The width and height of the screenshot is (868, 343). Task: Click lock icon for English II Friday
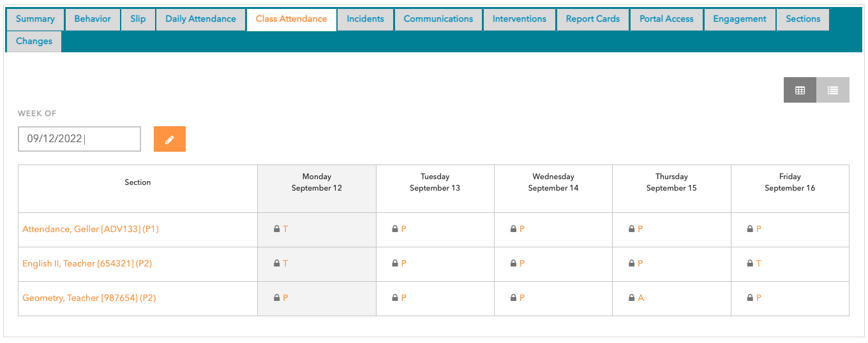(750, 264)
